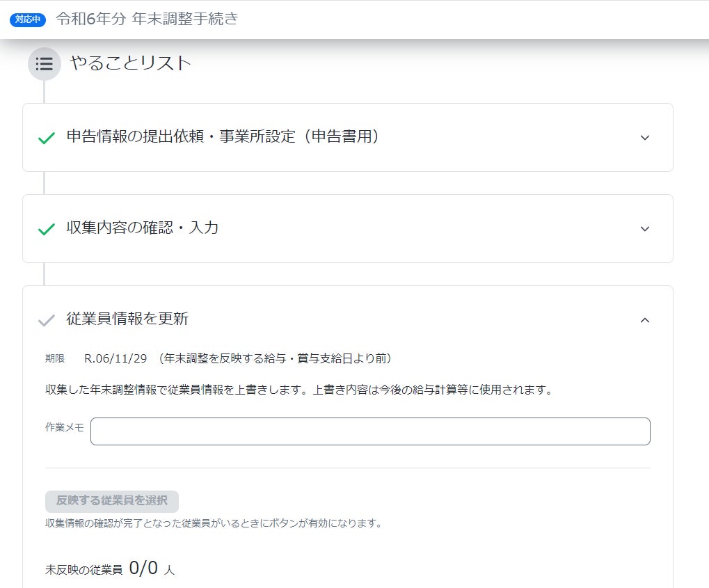This screenshot has width=709, height=588.
Task: Click the 期限 R.06/11/29 deadline text
Action: click(x=218, y=358)
